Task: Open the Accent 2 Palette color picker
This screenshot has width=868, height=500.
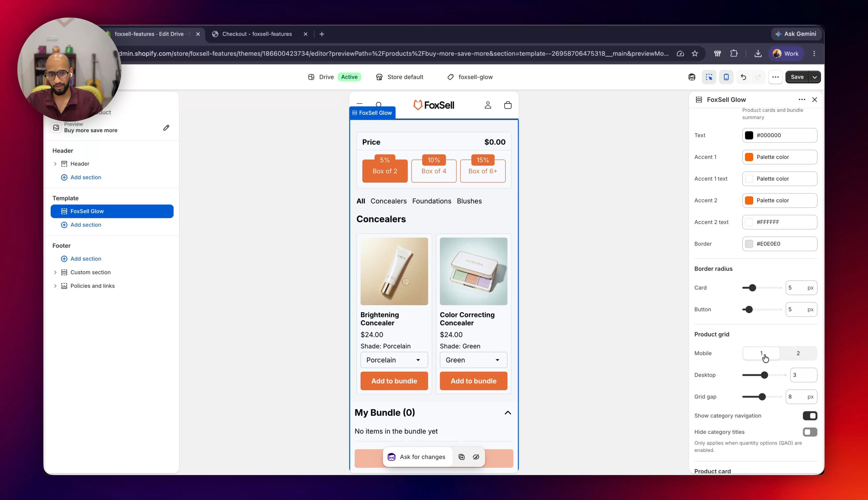Action: tap(779, 200)
